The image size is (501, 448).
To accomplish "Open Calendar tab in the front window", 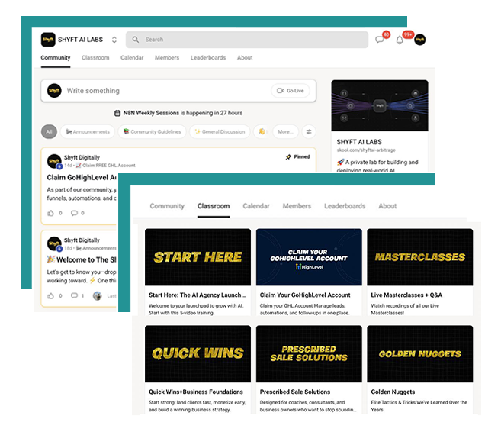I will pyautogui.click(x=256, y=206).
